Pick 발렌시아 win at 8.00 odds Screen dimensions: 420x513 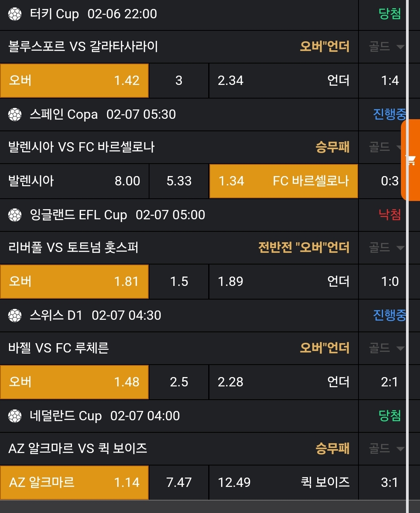[x=74, y=181]
